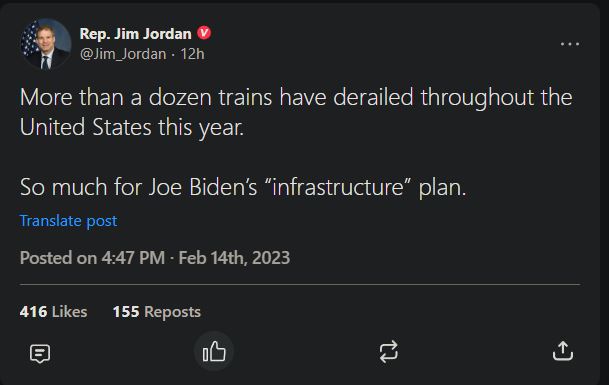Screen dimensions: 609x385
Task: View the 416 Likes list
Action: click(54, 312)
